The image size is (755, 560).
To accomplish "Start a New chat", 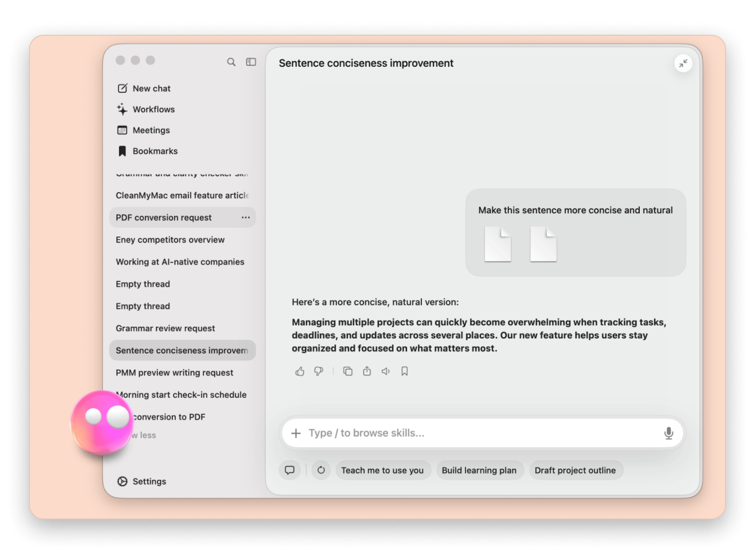I will click(144, 88).
